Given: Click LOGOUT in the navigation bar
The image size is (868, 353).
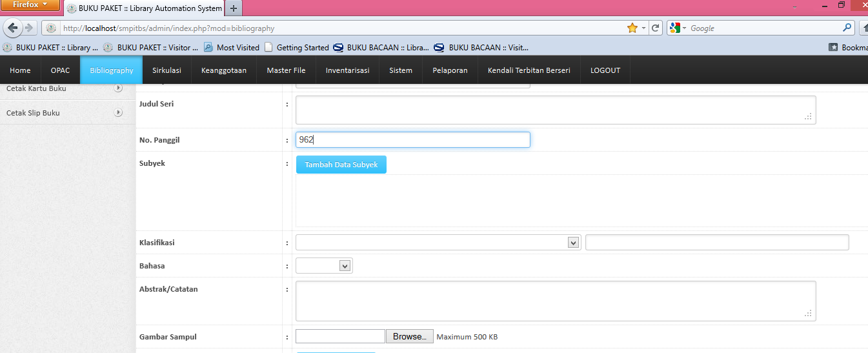Looking at the screenshot, I should (605, 70).
